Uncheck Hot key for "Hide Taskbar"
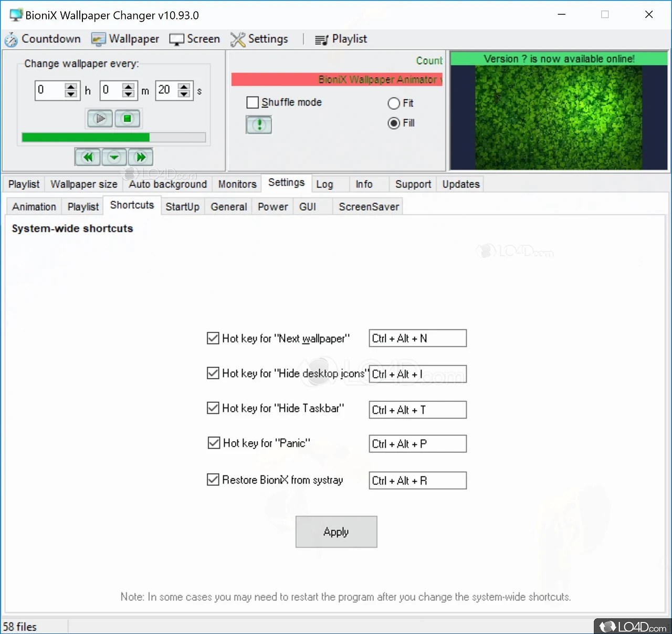Image resolution: width=672 pixels, height=634 pixels. [x=213, y=408]
